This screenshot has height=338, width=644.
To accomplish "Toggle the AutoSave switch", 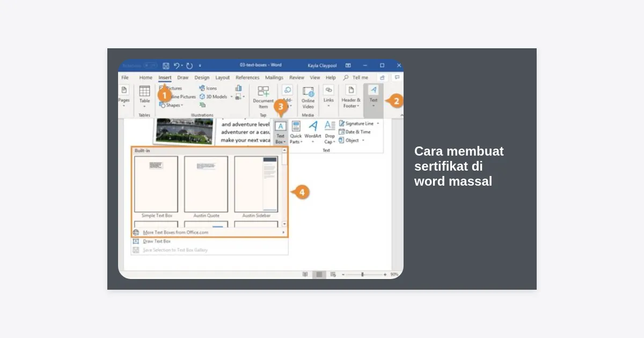I will [x=150, y=65].
